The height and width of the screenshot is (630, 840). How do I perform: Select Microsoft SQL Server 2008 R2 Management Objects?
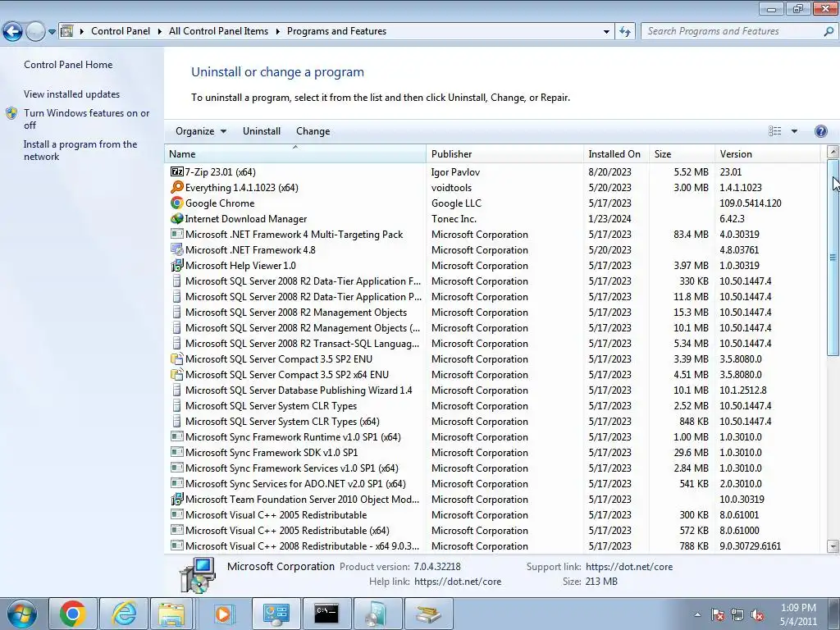(493, 313)
